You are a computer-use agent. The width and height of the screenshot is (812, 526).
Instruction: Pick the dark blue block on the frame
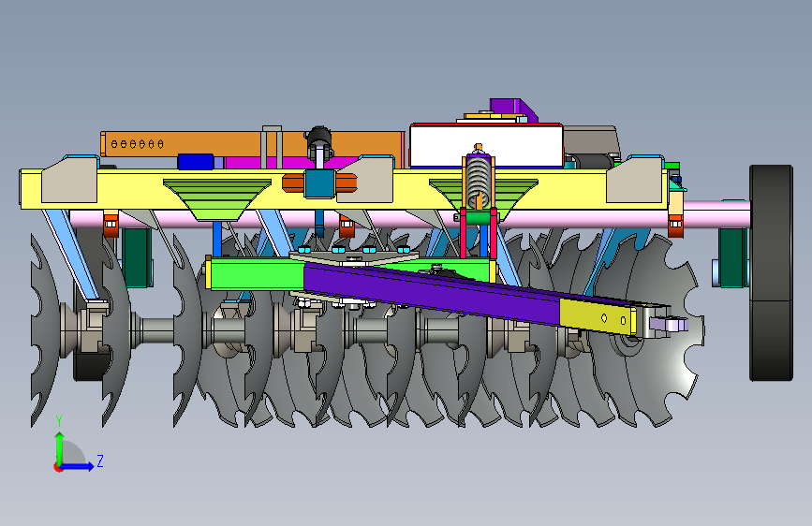tap(196, 162)
